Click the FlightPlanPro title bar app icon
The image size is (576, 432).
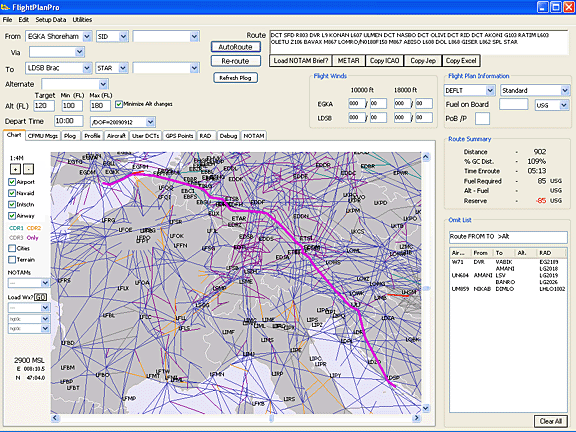coord(5,7)
